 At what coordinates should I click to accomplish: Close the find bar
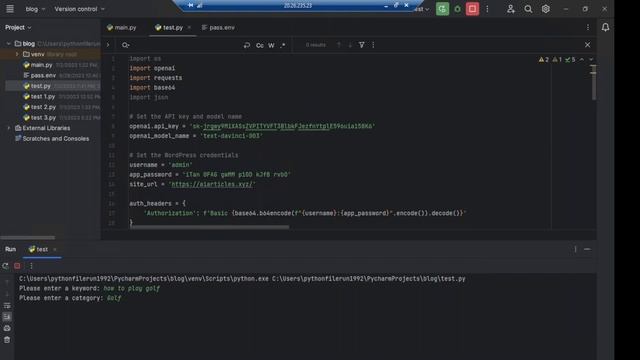tap(587, 45)
